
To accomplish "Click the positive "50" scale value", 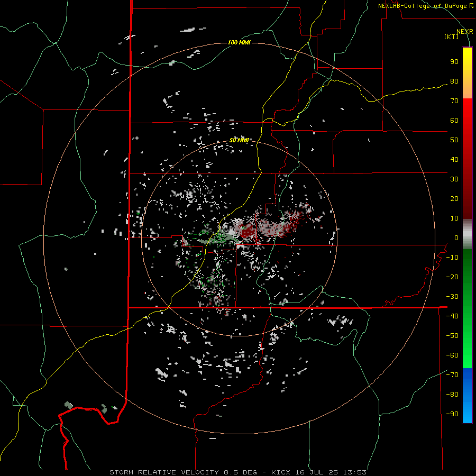I will click(454, 140).
